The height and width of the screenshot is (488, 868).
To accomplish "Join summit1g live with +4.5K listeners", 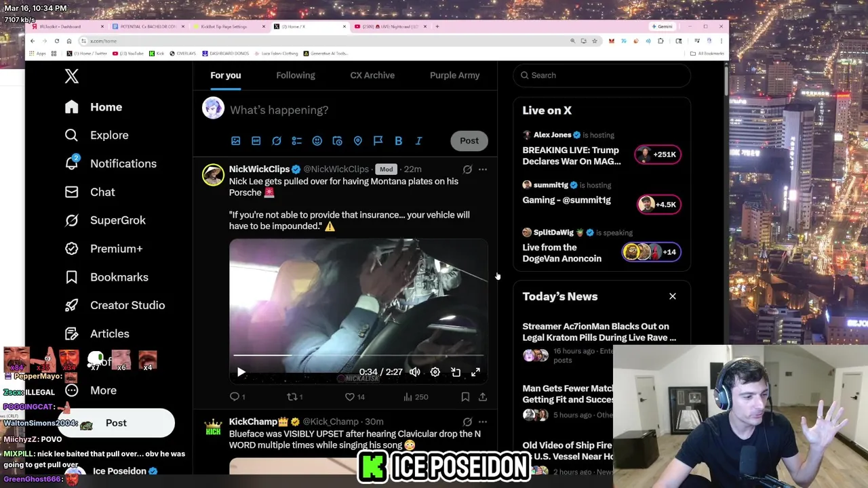I will click(658, 204).
